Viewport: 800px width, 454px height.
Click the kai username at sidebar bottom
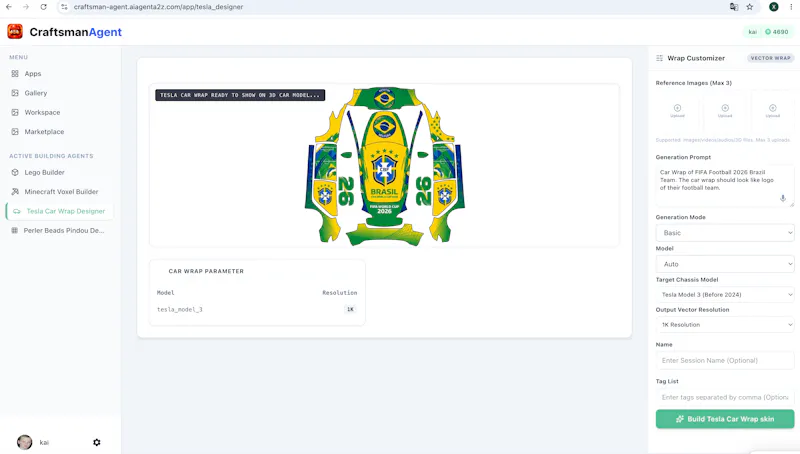44,442
